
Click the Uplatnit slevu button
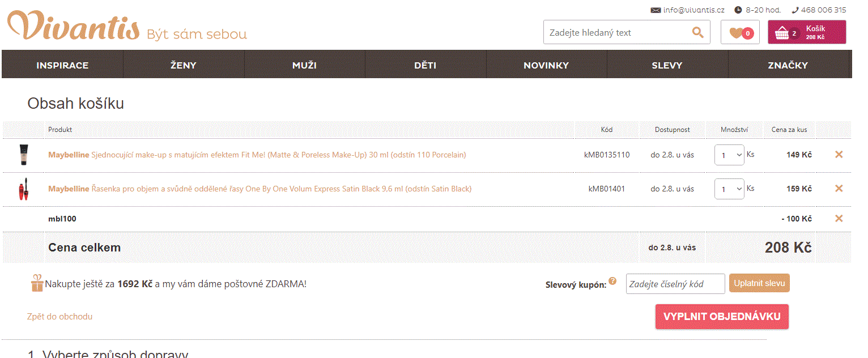coord(759,283)
